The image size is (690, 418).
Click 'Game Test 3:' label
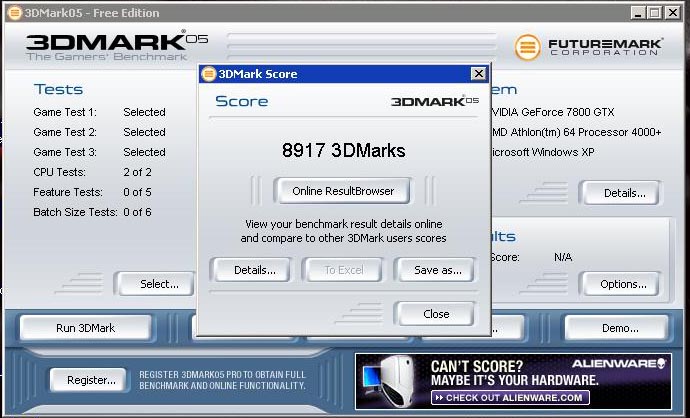[x=65, y=152]
